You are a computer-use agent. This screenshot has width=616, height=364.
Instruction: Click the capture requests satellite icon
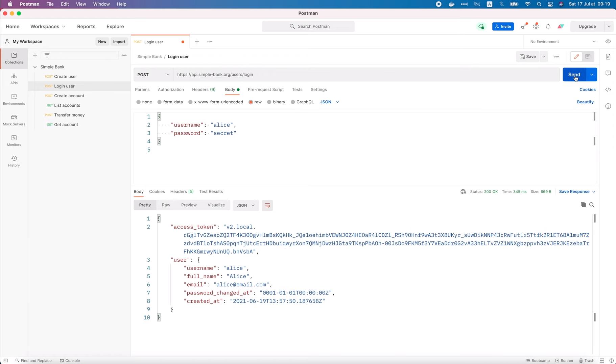point(524,26)
